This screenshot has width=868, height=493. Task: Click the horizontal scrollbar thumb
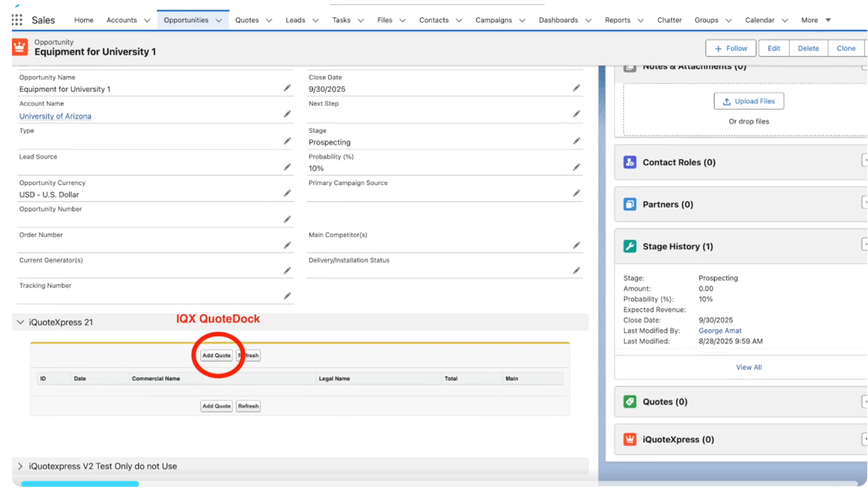click(x=80, y=484)
